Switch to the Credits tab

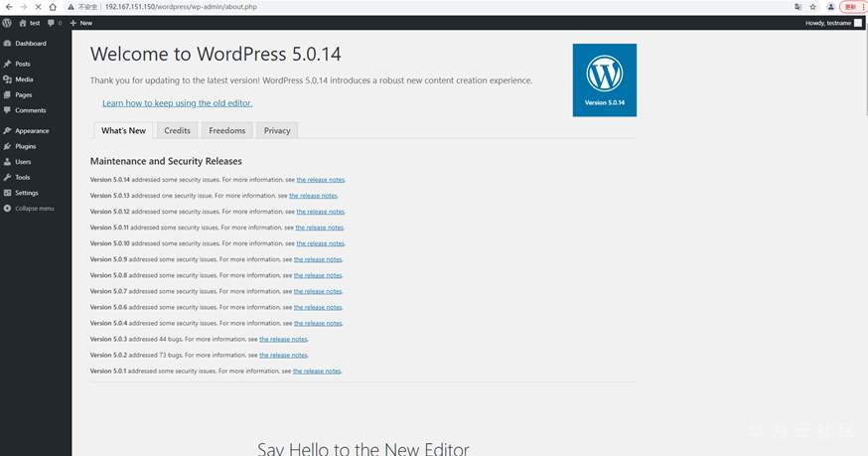pyautogui.click(x=177, y=130)
